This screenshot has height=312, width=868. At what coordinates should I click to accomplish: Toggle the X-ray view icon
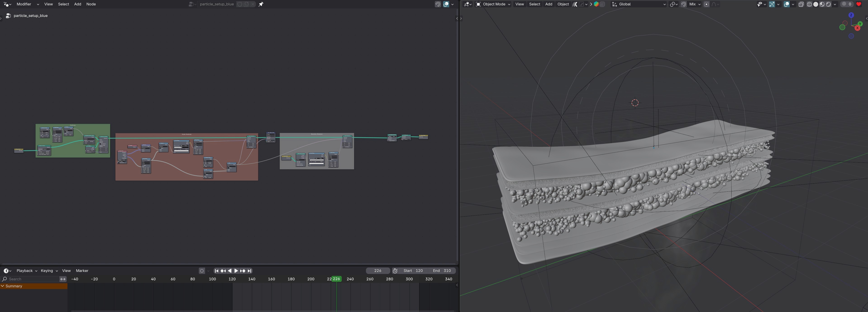801,4
